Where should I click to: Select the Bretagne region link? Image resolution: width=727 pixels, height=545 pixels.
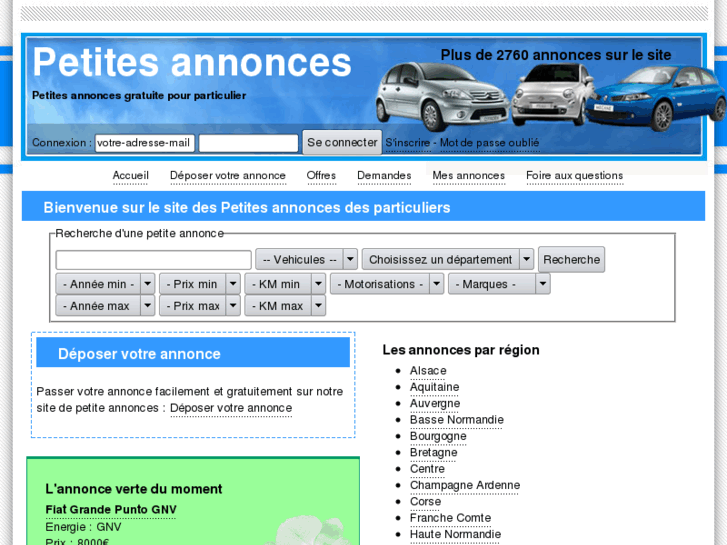[x=434, y=453]
